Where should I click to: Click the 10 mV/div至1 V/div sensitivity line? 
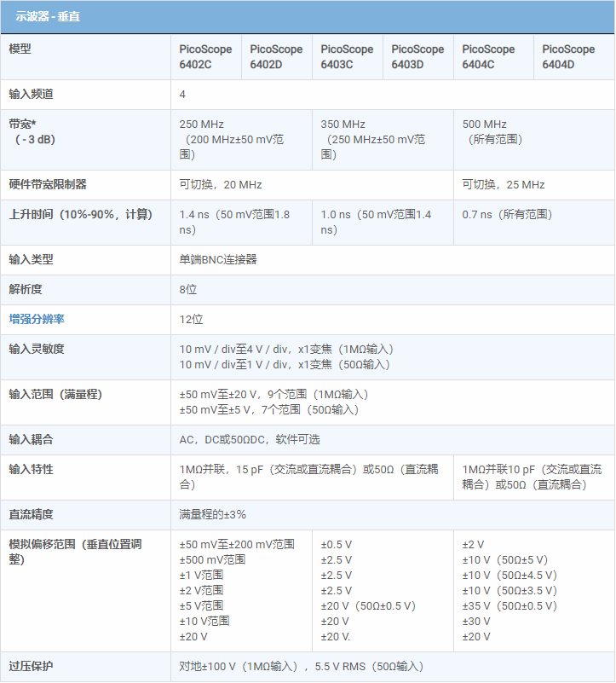[x=285, y=365]
